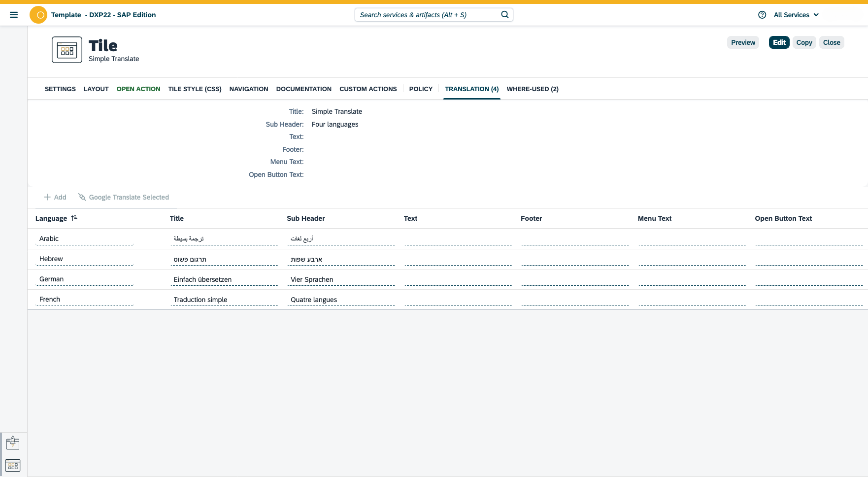Select the Custom Actions tab

(x=368, y=89)
